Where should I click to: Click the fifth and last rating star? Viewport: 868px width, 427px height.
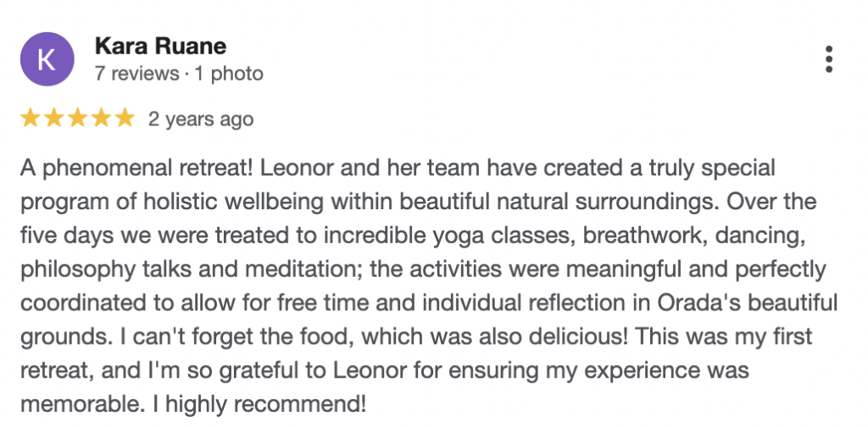point(125,119)
